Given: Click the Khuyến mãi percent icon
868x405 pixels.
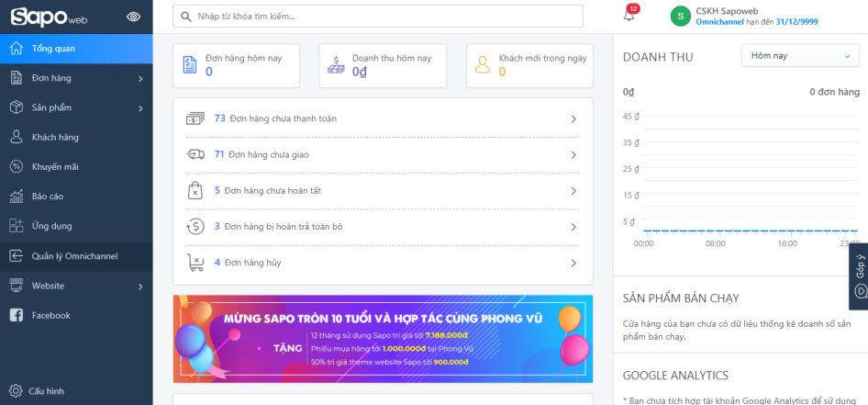Looking at the screenshot, I should pos(17,167).
